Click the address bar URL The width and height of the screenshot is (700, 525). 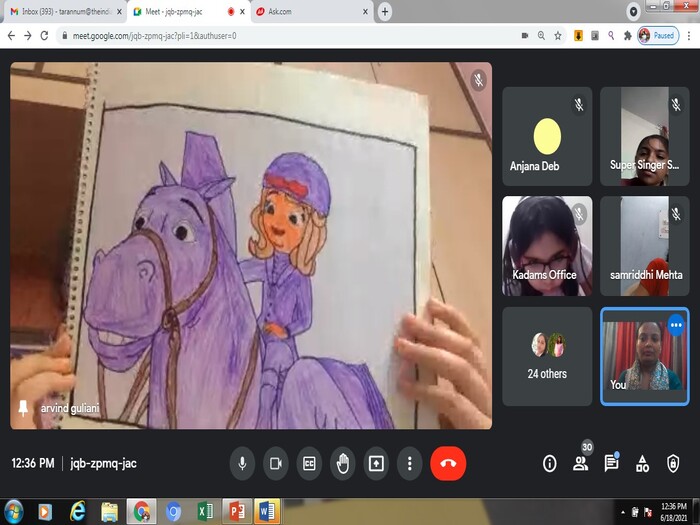(154, 36)
